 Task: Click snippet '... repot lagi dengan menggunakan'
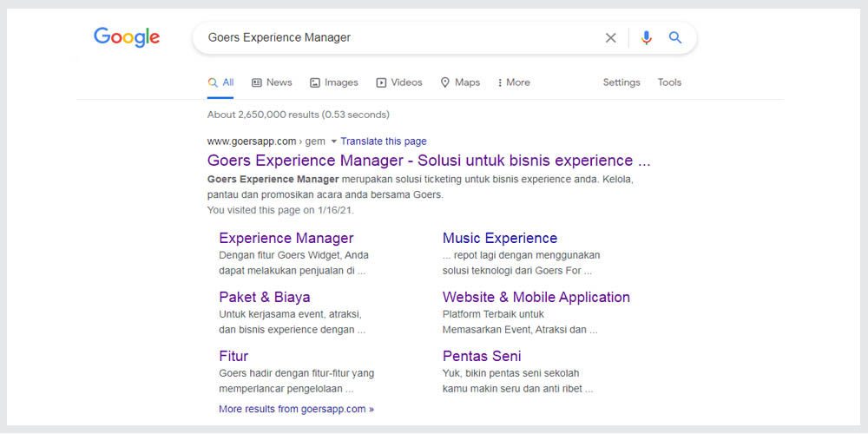pos(522,255)
